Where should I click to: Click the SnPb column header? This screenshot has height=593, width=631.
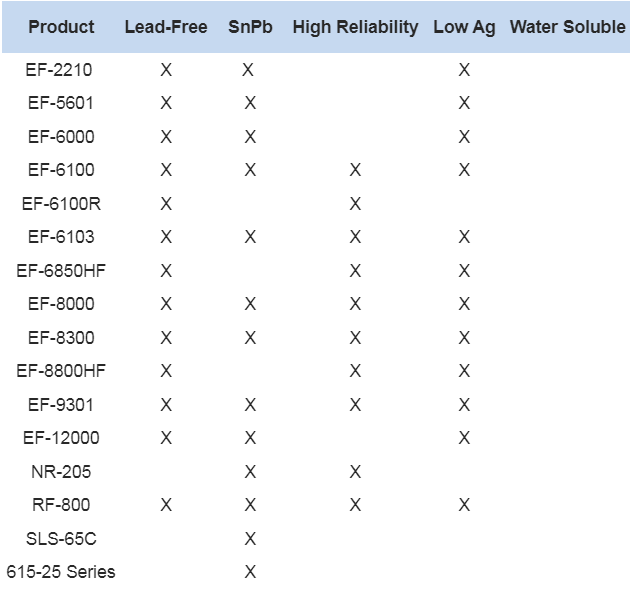(x=250, y=27)
